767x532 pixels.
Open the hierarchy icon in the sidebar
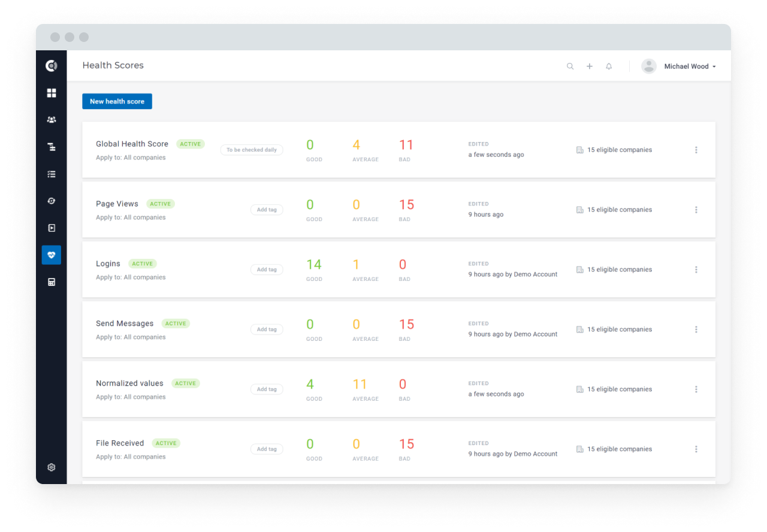click(51, 147)
